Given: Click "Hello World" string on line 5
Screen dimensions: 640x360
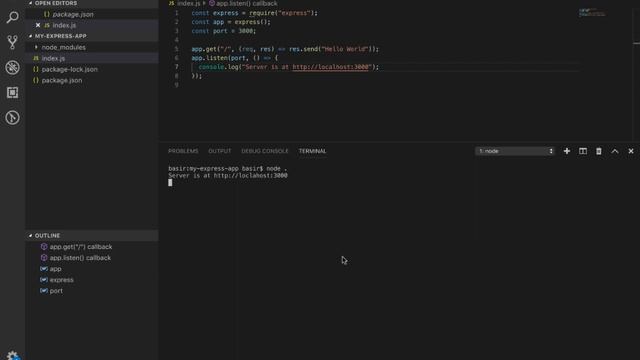Looking at the screenshot, I should pos(345,49).
